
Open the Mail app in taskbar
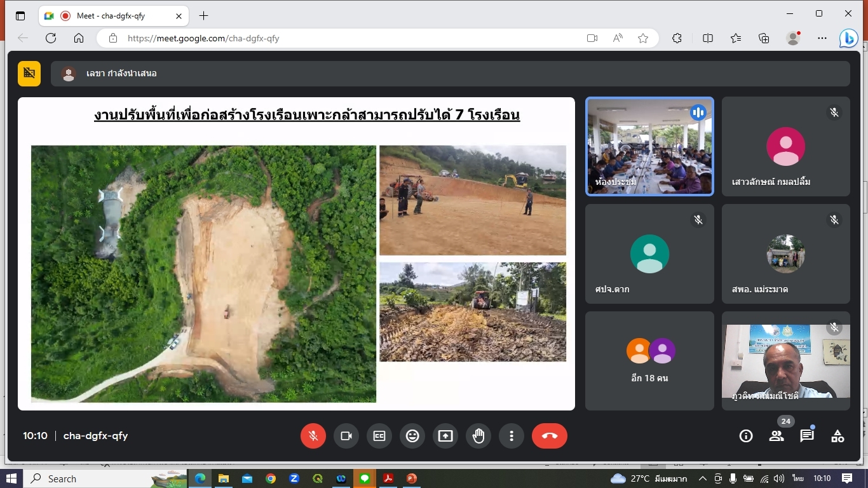click(x=247, y=478)
